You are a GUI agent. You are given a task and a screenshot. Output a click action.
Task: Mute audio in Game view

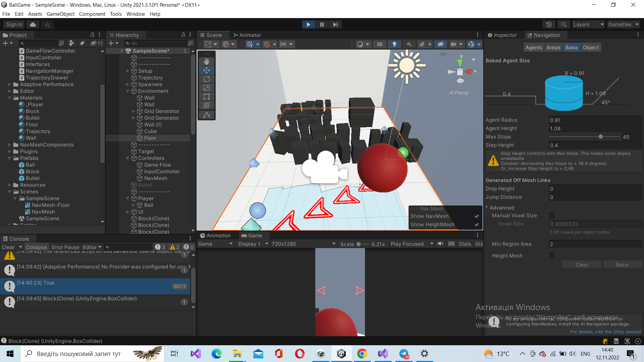(x=440, y=244)
